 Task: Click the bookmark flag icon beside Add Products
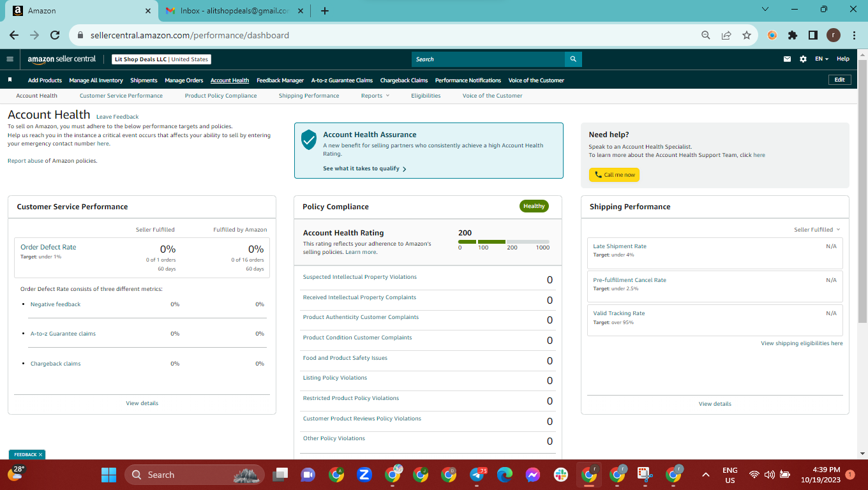[10, 80]
